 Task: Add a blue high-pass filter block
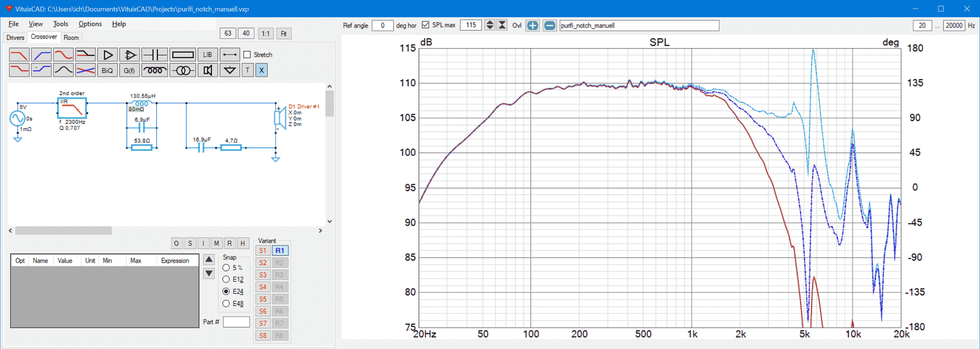[x=41, y=55]
